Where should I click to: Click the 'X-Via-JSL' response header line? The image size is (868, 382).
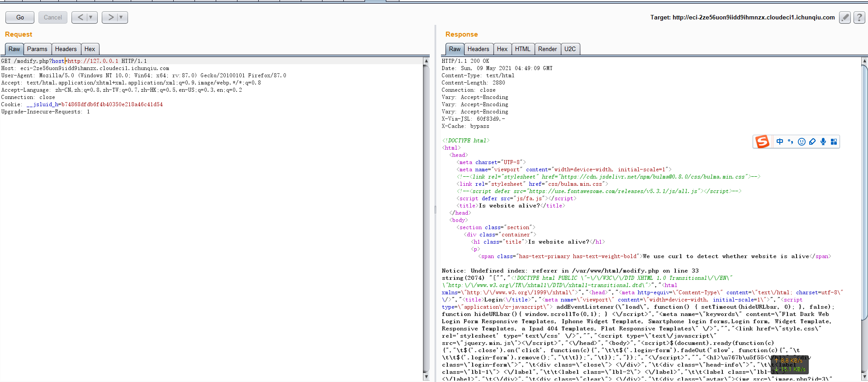coord(473,119)
